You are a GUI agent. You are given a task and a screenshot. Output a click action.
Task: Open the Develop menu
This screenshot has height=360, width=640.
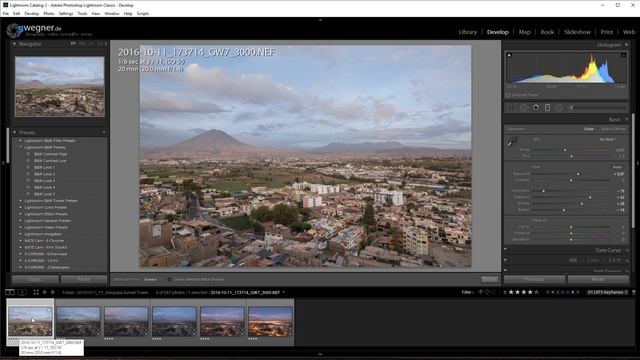[x=31, y=13]
